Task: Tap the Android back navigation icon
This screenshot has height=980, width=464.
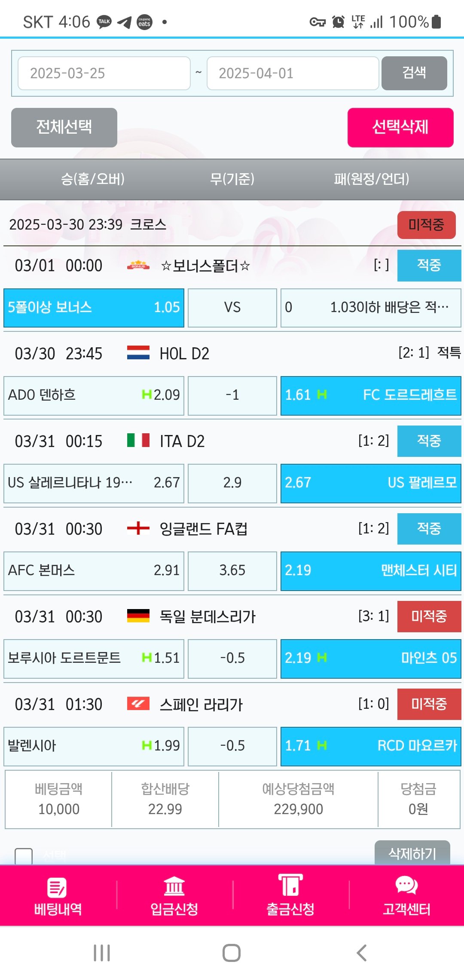Action: 362,953
